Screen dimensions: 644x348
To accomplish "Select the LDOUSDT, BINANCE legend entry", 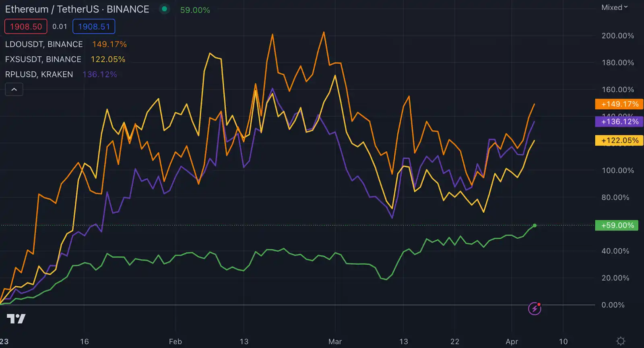I will [x=44, y=44].
